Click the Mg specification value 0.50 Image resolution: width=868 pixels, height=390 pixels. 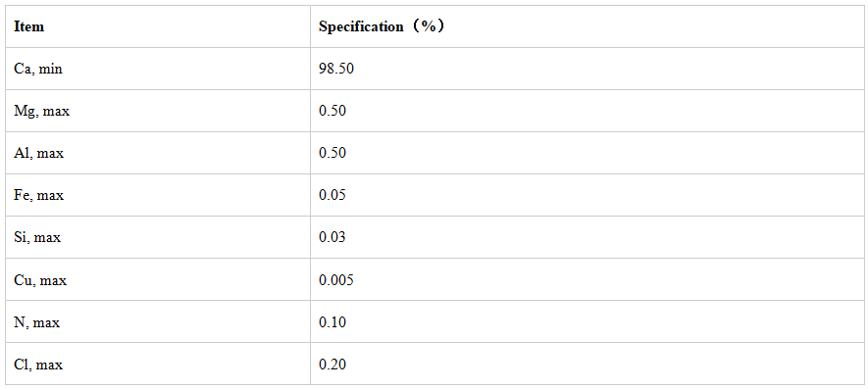coord(332,111)
